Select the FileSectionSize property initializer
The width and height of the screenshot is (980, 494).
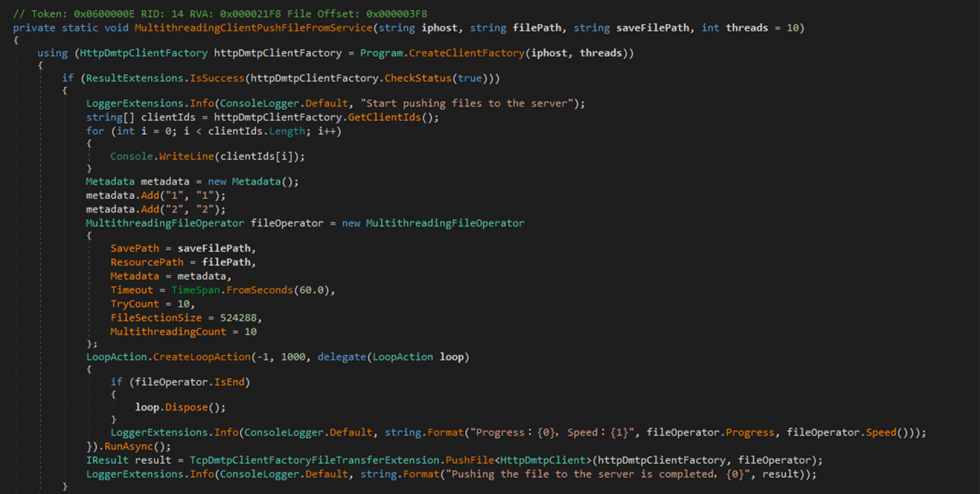click(x=156, y=318)
